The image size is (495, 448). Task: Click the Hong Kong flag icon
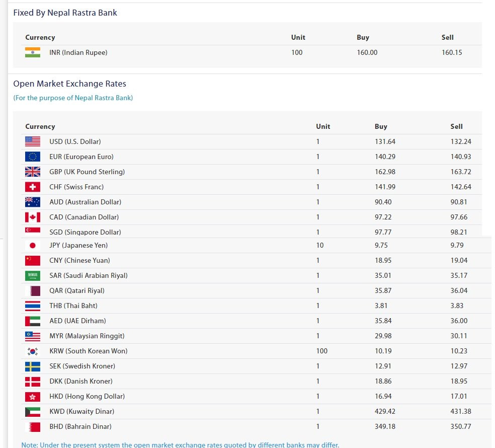tap(33, 397)
